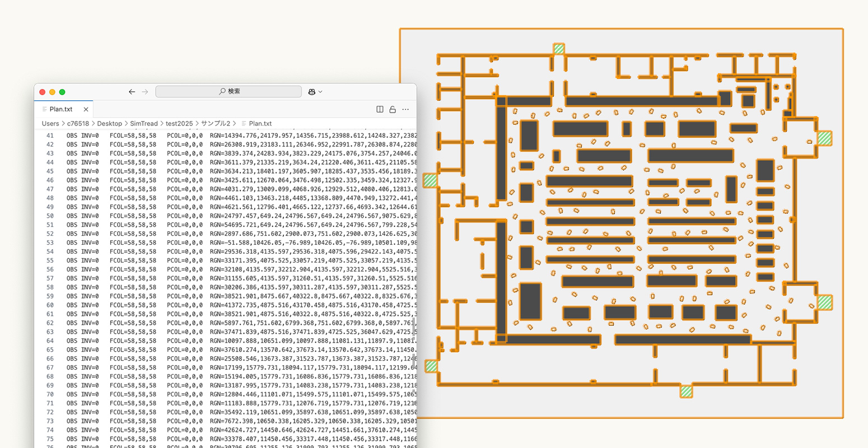Go forward with the right arrow

[x=145, y=92]
